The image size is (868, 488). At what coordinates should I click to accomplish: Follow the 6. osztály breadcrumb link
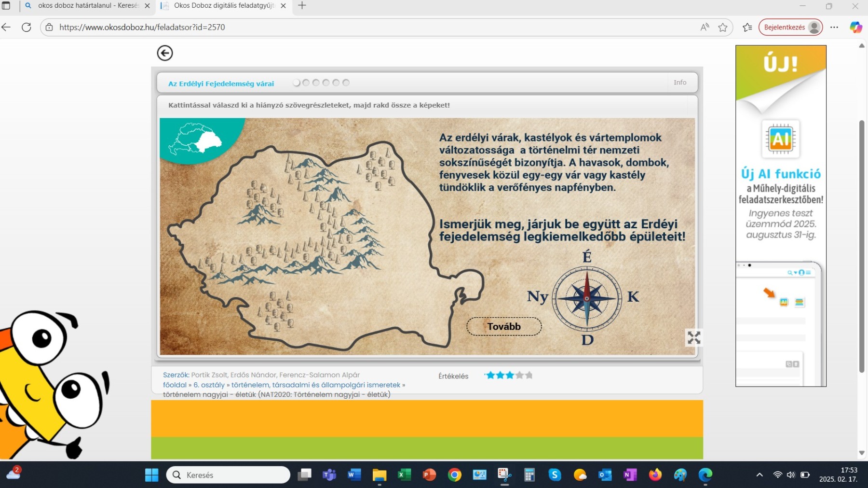[209, 385]
